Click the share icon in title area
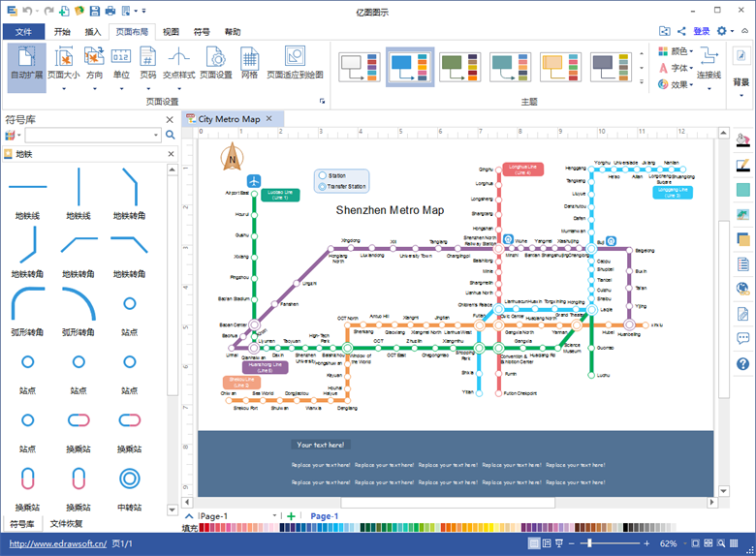This screenshot has height=556, width=756. pyautogui.click(x=681, y=31)
